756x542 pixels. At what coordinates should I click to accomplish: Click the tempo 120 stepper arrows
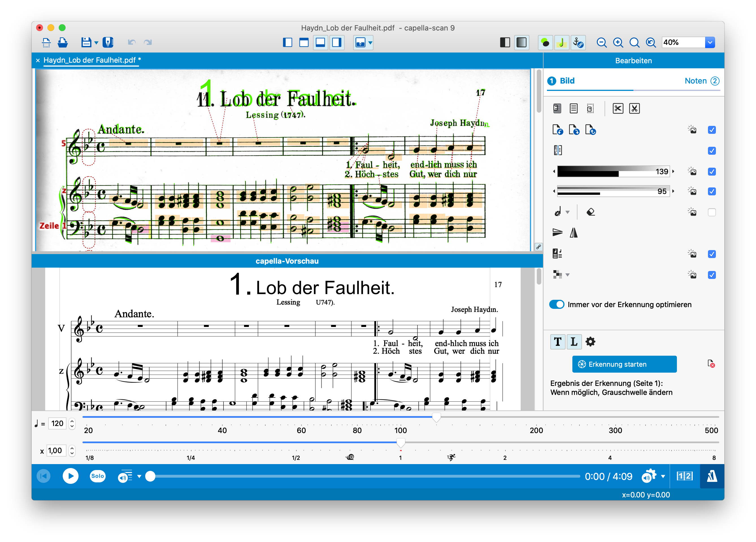tap(72, 423)
